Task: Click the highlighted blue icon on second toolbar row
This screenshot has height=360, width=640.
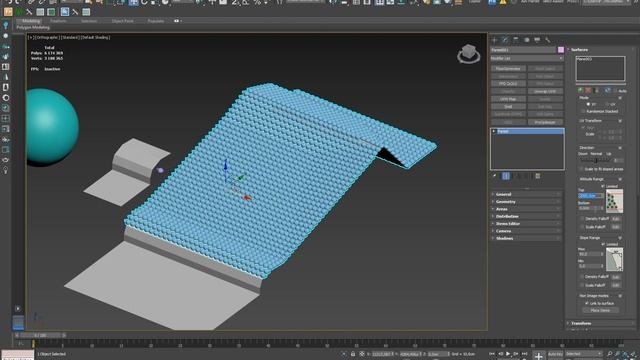Action: [x=64, y=12]
